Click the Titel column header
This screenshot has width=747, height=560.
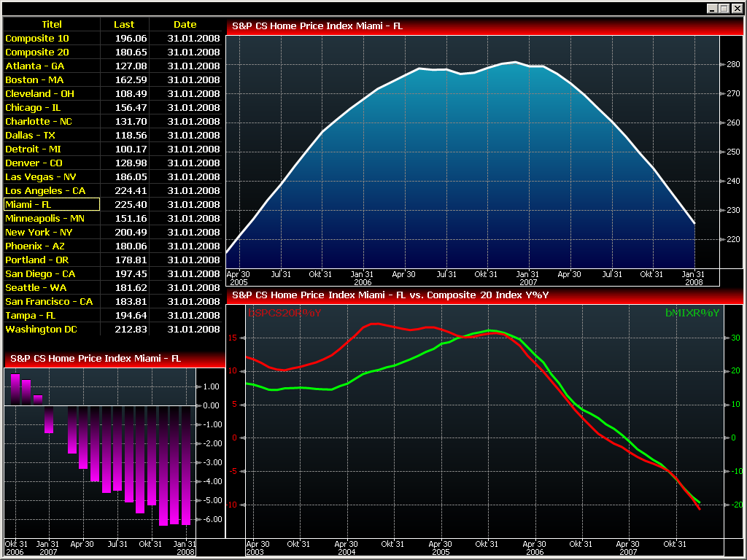[x=51, y=24]
